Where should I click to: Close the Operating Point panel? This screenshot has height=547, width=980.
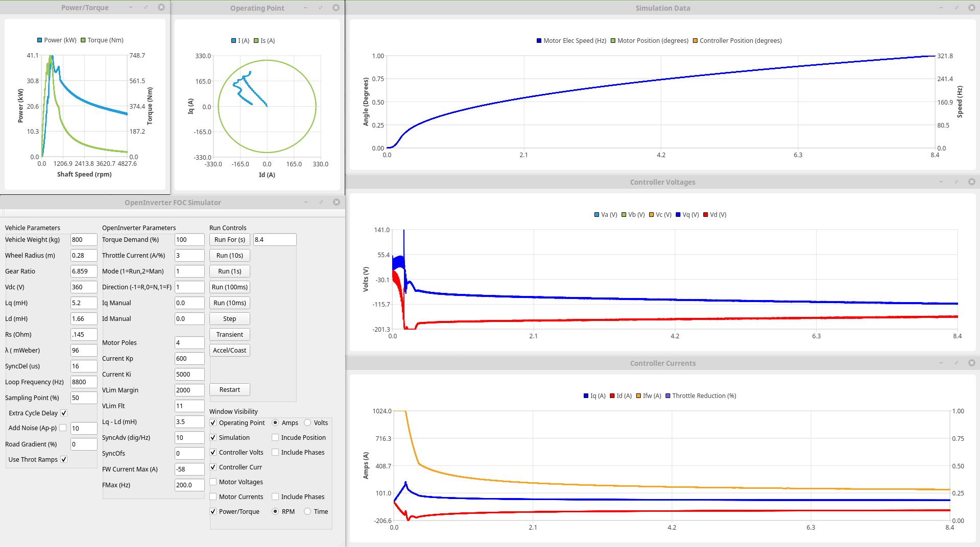336,8
